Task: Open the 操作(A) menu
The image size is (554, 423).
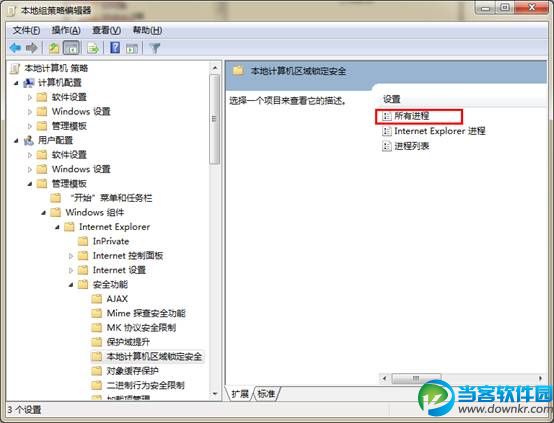Action: tap(66, 30)
